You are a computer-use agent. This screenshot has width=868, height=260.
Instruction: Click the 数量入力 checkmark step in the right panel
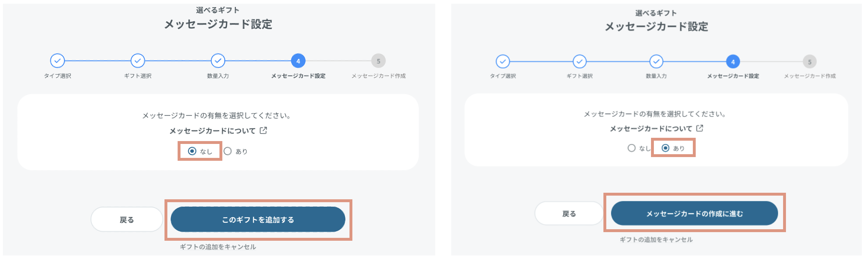(656, 62)
